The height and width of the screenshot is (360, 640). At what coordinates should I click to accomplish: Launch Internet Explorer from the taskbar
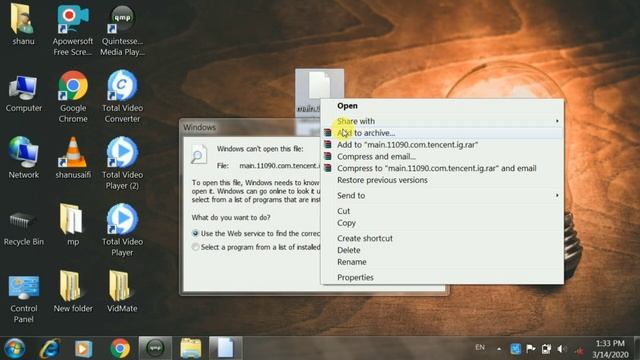[x=49, y=348]
